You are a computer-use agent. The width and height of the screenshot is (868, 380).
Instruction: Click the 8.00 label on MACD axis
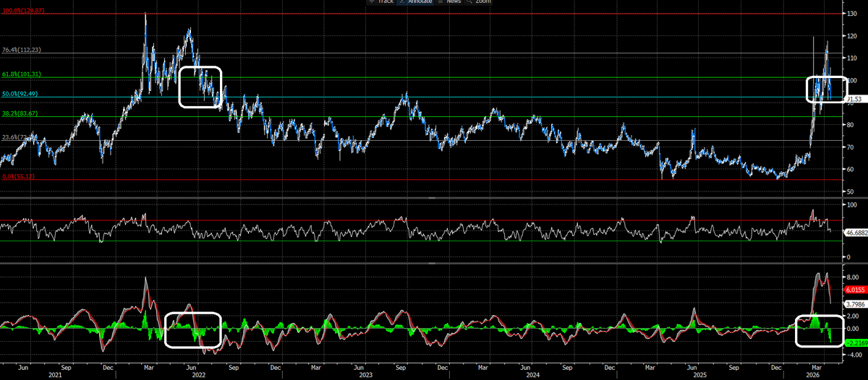click(853, 277)
